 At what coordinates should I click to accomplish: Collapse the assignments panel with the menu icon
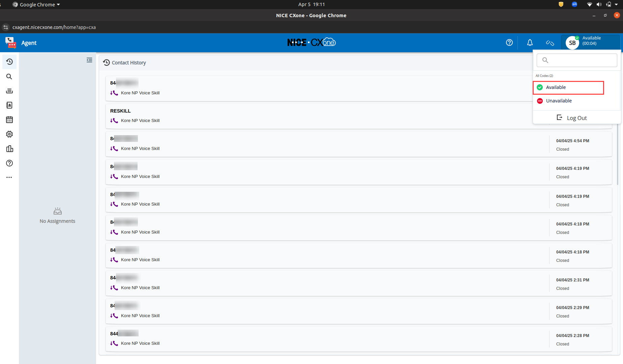(x=89, y=60)
